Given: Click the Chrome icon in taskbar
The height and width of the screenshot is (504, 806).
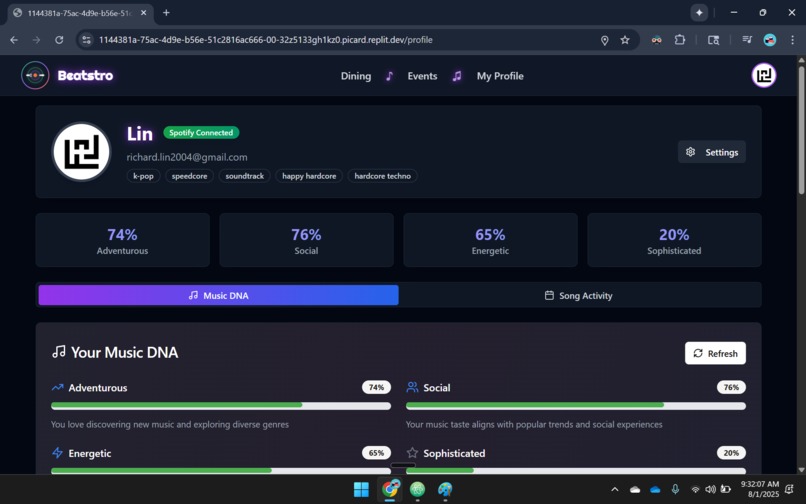Looking at the screenshot, I should pyautogui.click(x=390, y=489).
